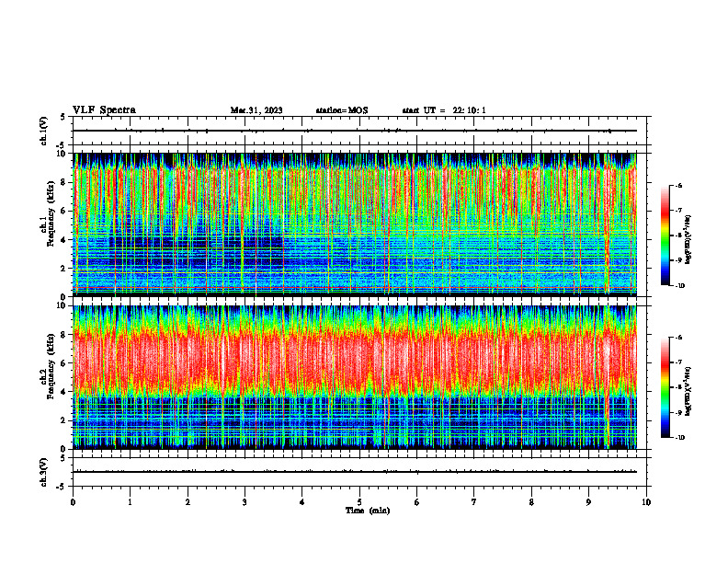Viewport: 728px width, 563px height.
Task: Select the ch.1 "Frequency (kHz)" axis label
Action: (50, 214)
